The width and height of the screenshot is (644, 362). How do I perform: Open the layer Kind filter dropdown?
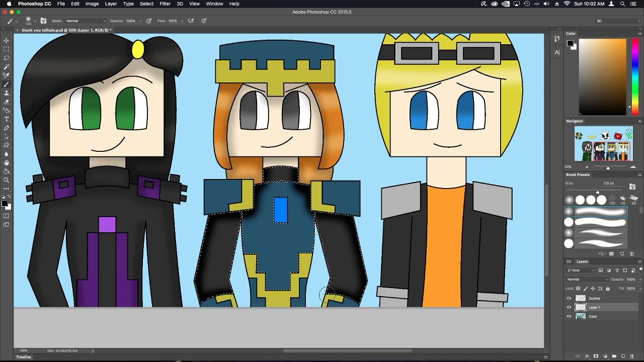click(581, 270)
